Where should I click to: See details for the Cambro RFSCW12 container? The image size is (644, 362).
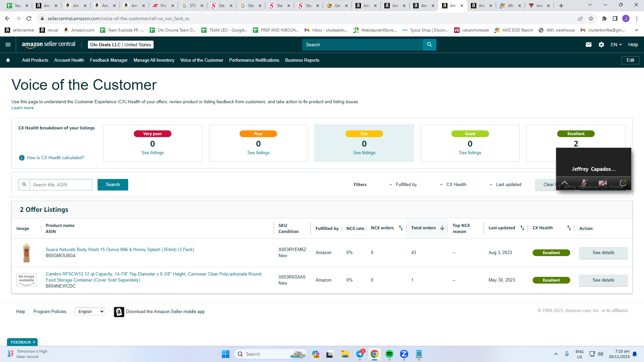(x=603, y=280)
